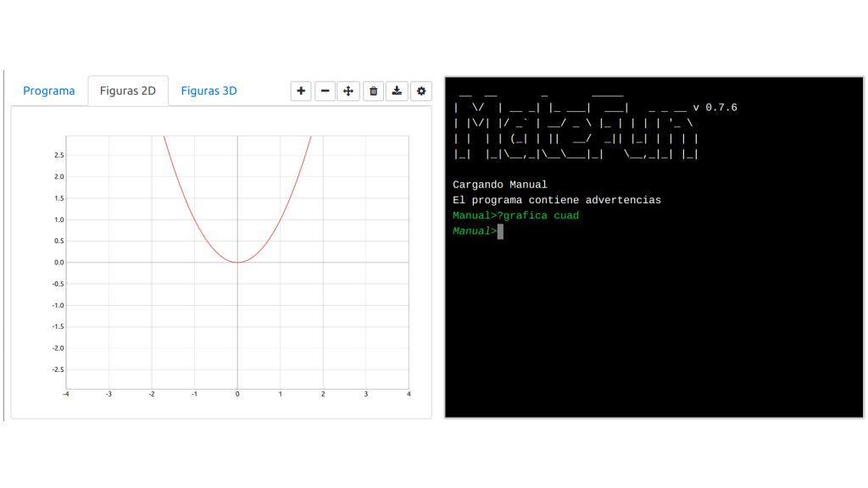Zoom out with the minus icon
The image size is (868, 488).
point(325,91)
